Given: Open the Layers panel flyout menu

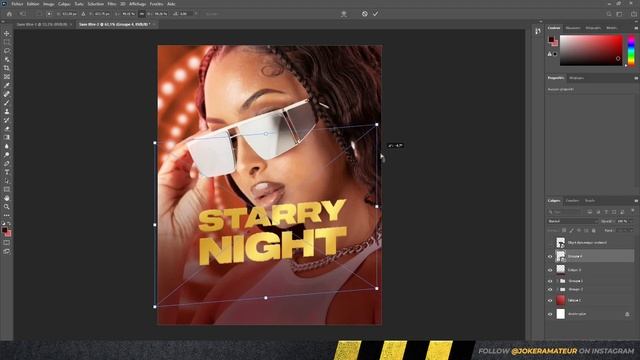Looking at the screenshot, I should tap(636, 201).
